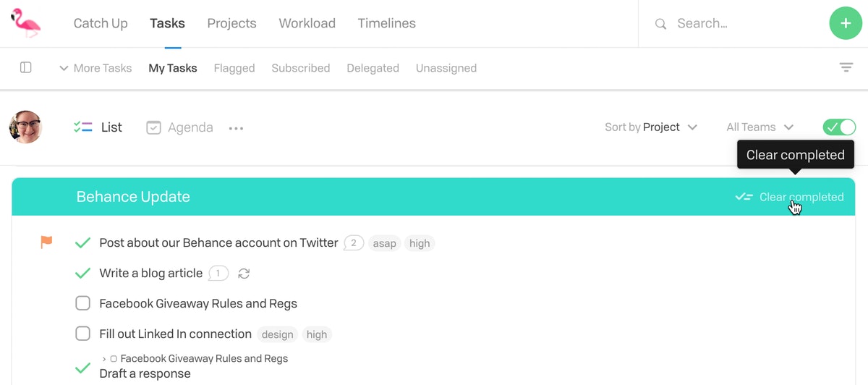Screen dimensions: 868x385
Task: Click the high tag on Behance Twitter task
Action: (420, 243)
